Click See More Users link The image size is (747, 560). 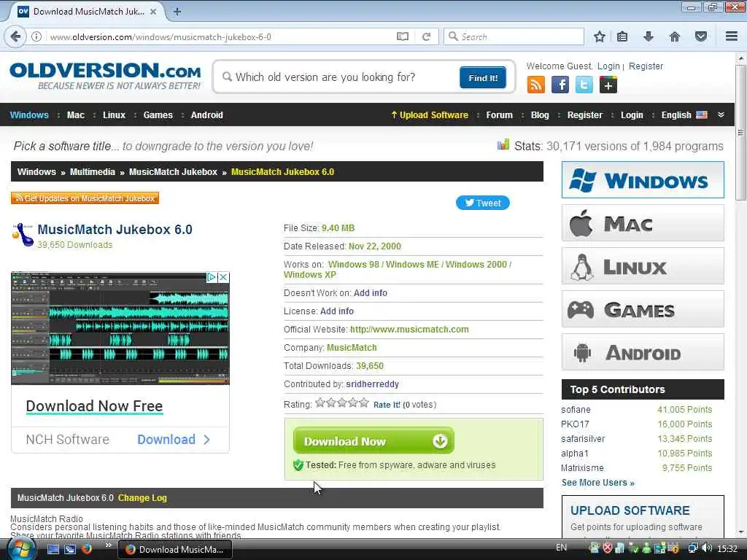(x=598, y=483)
